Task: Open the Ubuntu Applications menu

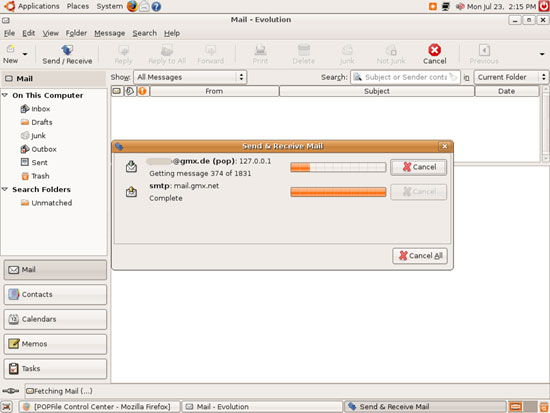Action: click(39, 6)
